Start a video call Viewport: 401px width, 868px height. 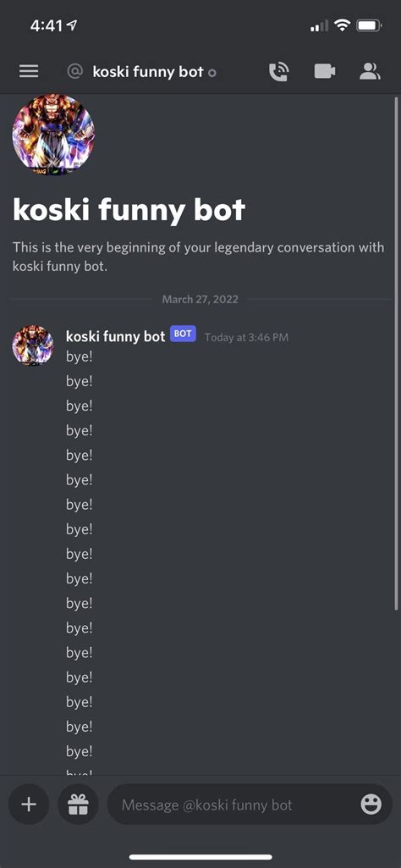pos(325,71)
